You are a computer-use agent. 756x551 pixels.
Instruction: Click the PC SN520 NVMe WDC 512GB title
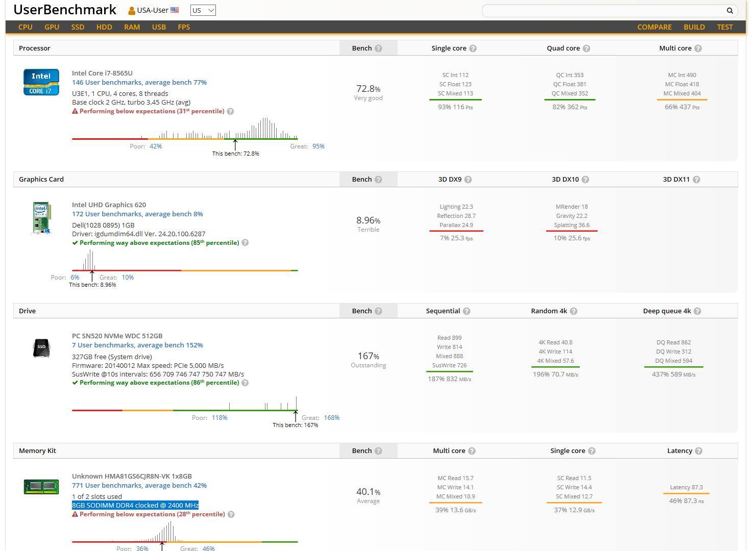(x=117, y=336)
